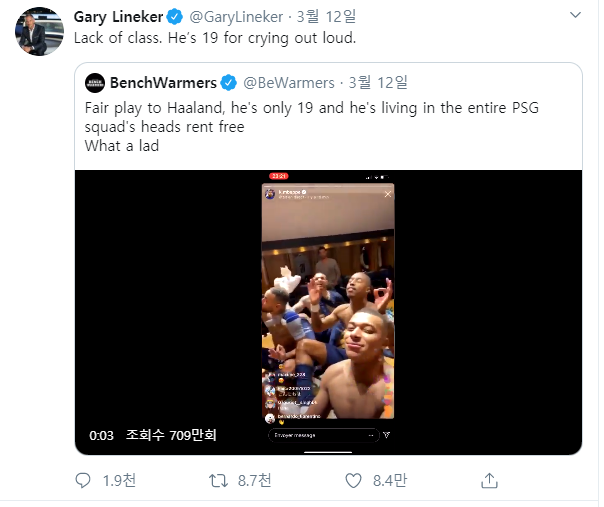Play the embedded PSG locker room video
The width and height of the screenshot is (604, 507).
[x=329, y=300]
